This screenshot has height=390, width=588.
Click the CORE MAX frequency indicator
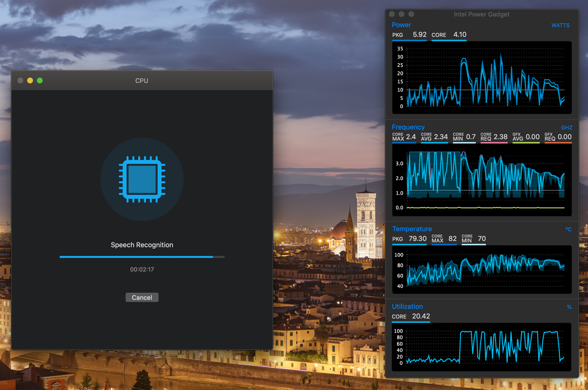click(404, 137)
